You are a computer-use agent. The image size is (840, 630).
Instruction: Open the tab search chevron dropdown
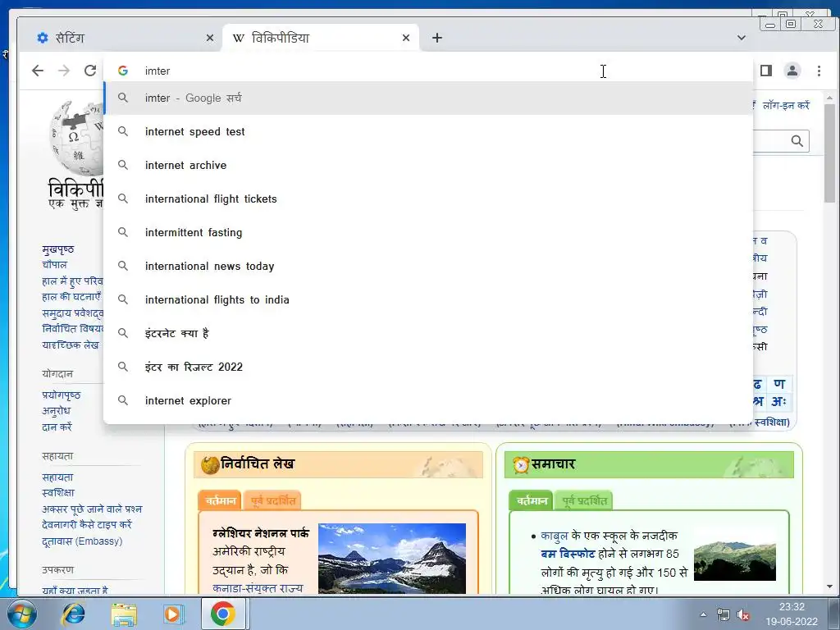pos(742,38)
